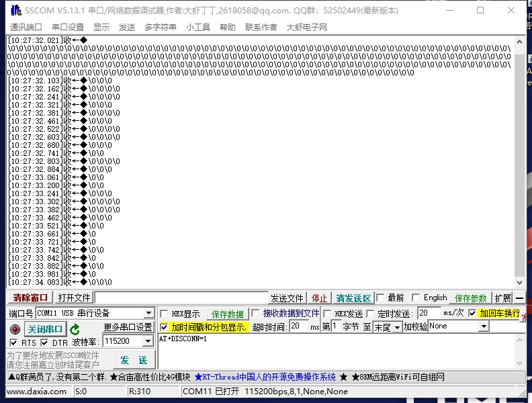Viewport: 532px width, 403px height.
Task: Click the AT+DISCONN=1 send text area
Action: point(336,351)
